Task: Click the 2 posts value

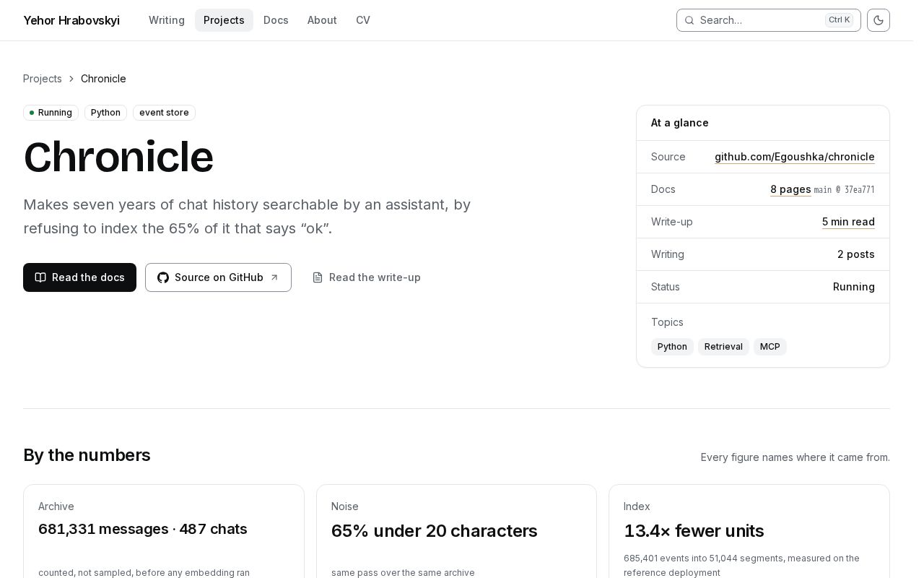Action: (856, 254)
